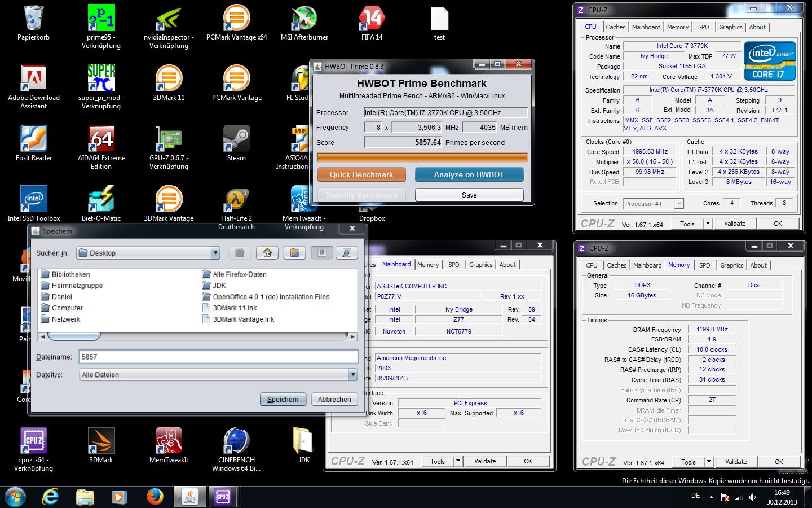This screenshot has width=812, height=508.
Task: Expand Tools dropdown arrow in CPU-Z Mainboard window
Action: pos(458,461)
